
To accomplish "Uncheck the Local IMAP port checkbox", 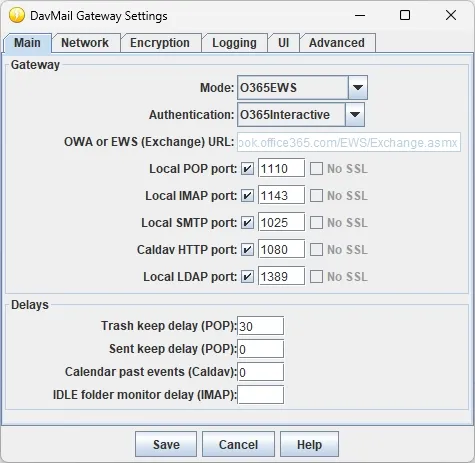I will pyautogui.click(x=247, y=196).
